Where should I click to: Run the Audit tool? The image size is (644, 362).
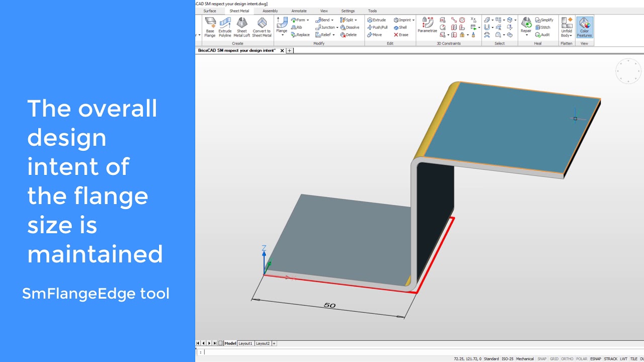542,35
